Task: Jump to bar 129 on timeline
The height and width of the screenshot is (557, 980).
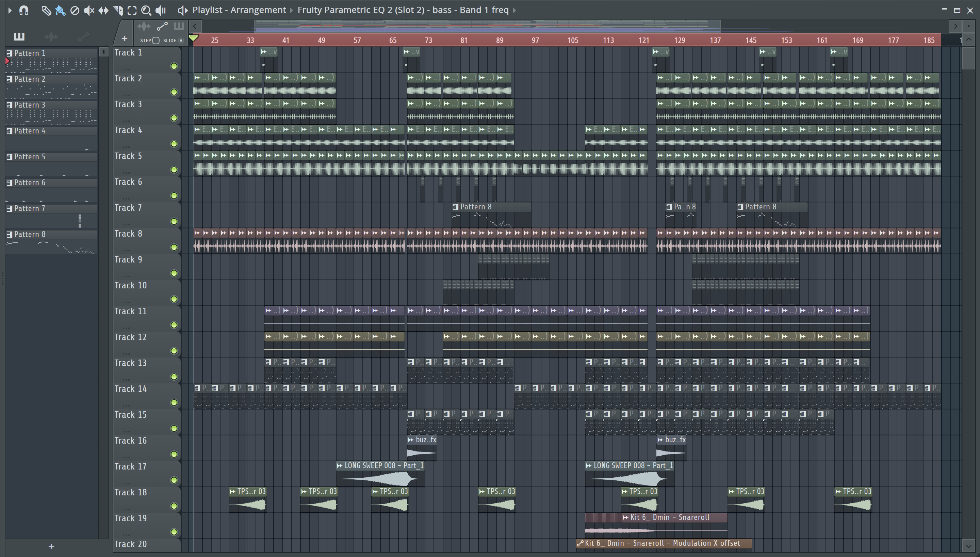Action: click(x=680, y=41)
